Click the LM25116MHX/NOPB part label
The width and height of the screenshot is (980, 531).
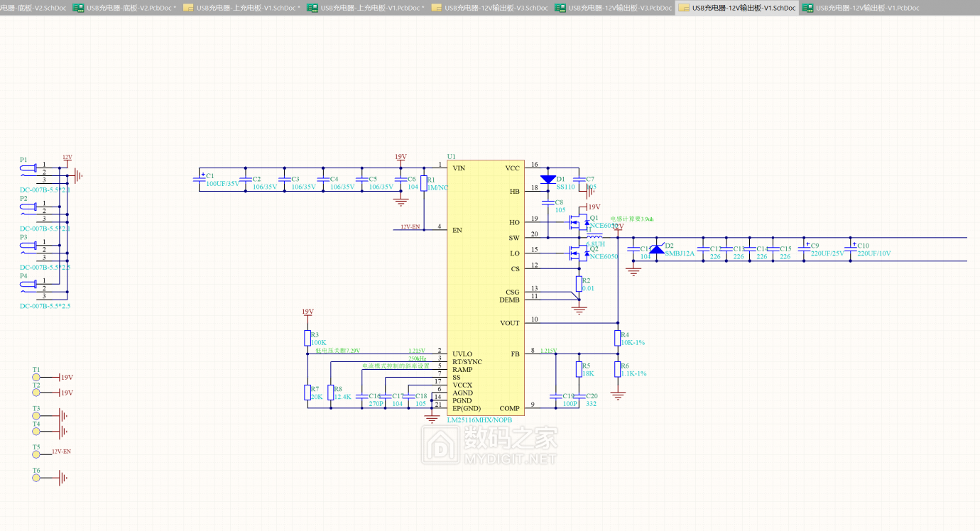click(479, 420)
